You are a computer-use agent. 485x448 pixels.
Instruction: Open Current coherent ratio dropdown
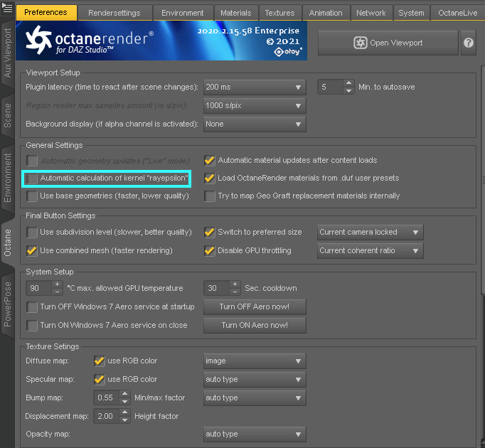pos(371,250)
